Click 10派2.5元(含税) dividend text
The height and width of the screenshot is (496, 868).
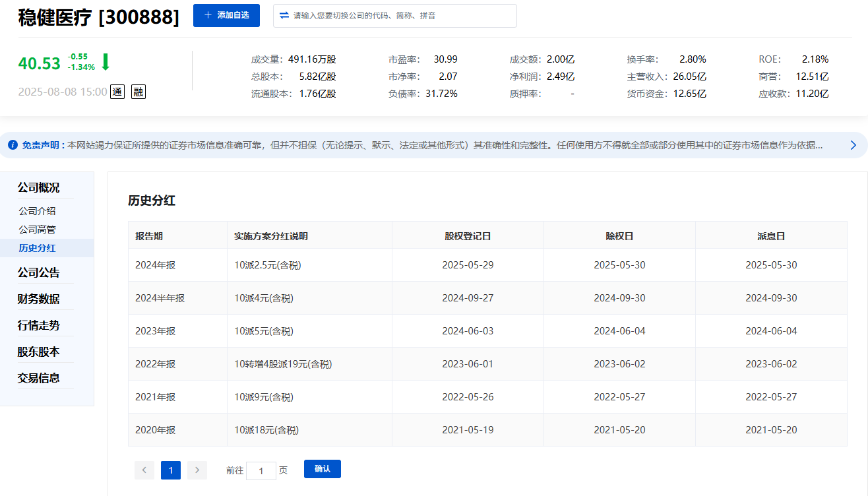268,265
